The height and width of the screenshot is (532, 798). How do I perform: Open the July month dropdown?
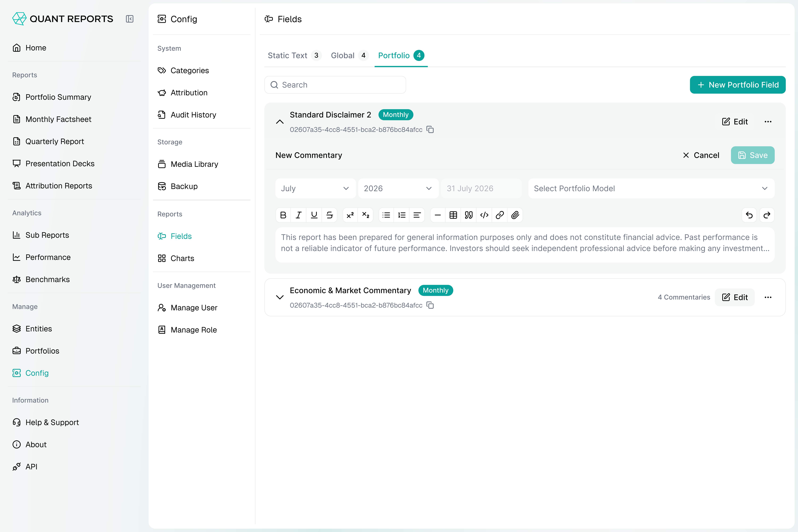click(315, 188)
